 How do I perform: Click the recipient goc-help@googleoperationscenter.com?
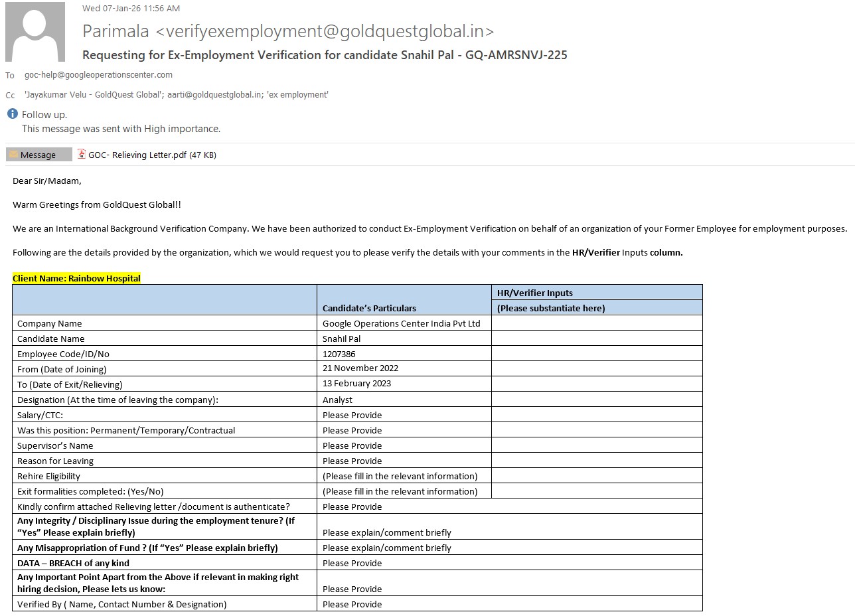98,75
